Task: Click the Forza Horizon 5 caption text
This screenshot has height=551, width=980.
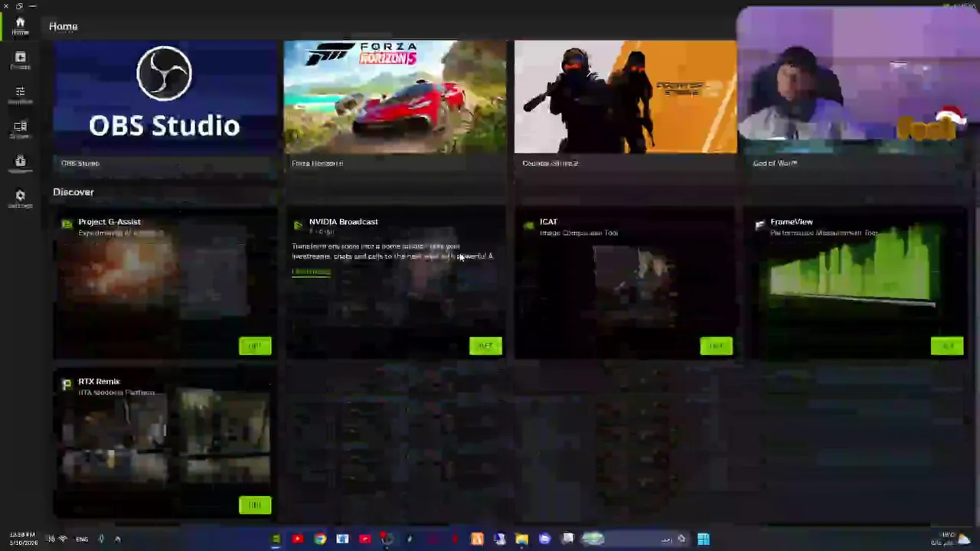Action: pos(318,163)
